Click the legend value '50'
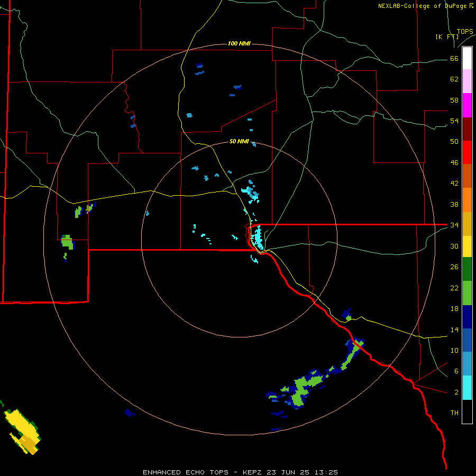 tap(454, 141)
